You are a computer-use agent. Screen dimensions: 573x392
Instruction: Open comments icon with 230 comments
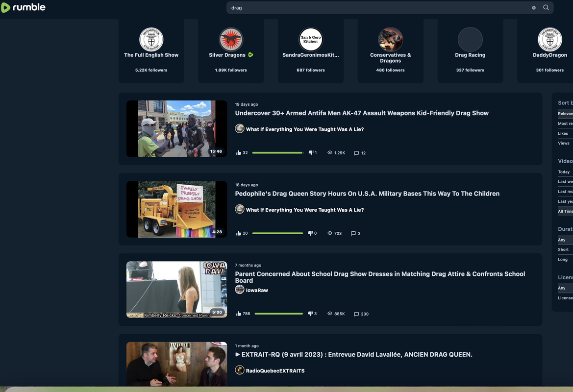coord(356,314)
